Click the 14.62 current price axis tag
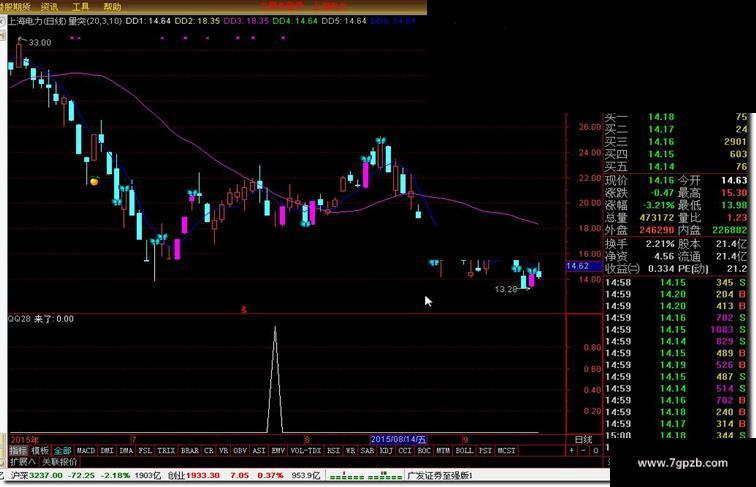 584,266
